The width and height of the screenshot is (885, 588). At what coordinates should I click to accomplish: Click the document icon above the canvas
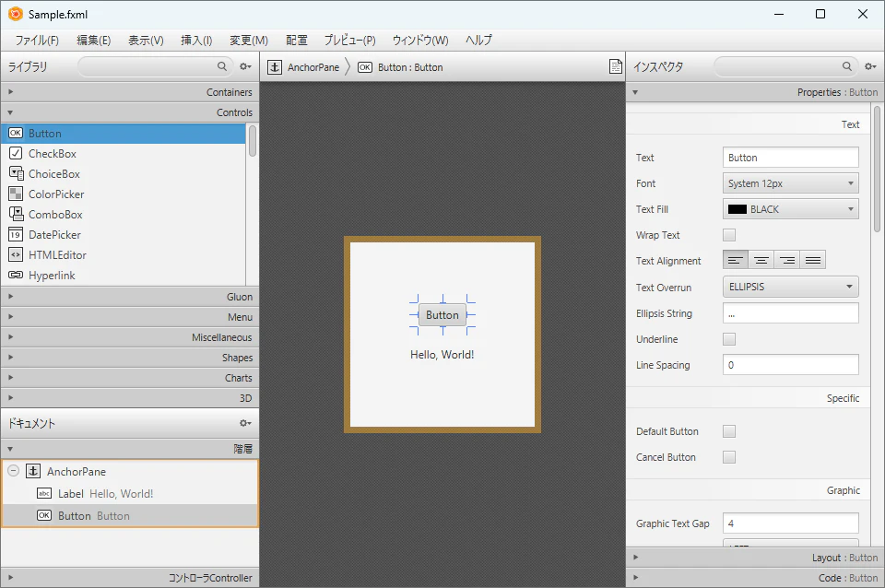tap(615, 66)
